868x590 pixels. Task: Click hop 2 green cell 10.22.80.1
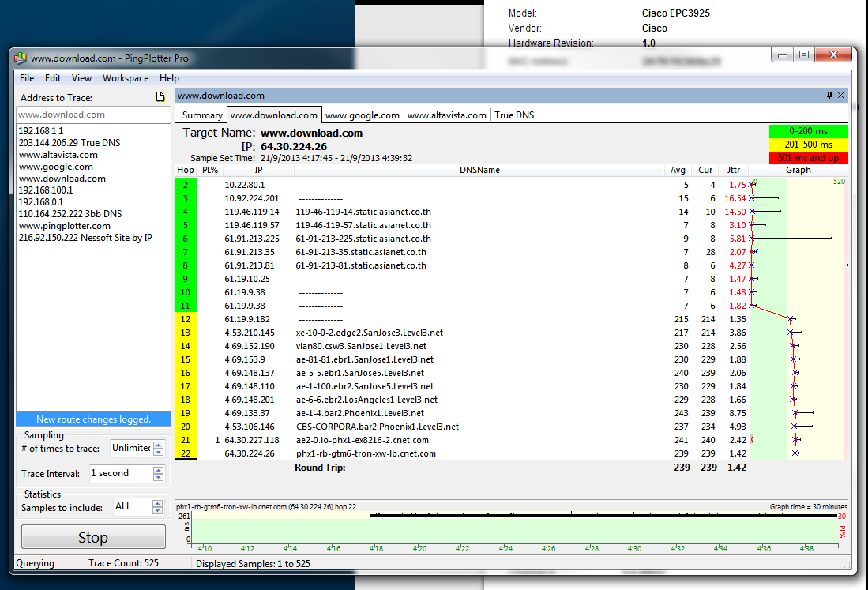186,185
